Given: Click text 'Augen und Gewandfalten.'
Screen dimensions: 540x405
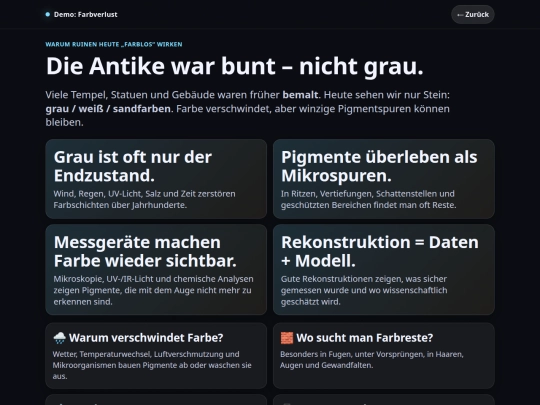Looking at the screenshot, I should click(326, 365).
